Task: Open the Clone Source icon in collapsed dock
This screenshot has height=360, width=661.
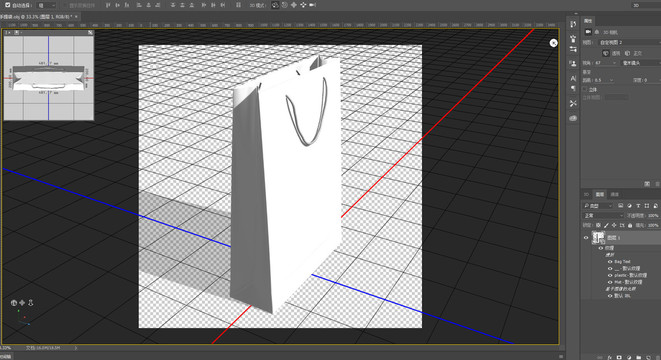Action: coord(573,64)
